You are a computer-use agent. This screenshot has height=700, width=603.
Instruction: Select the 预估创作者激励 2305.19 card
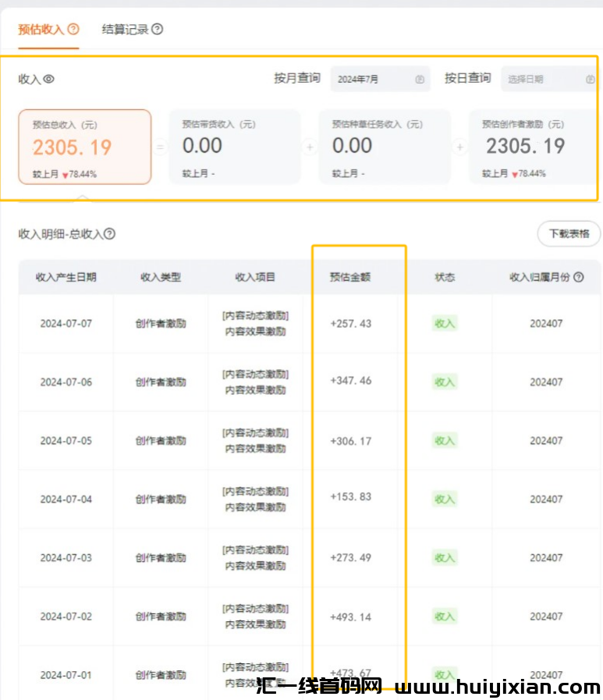(x=533, y=147)
